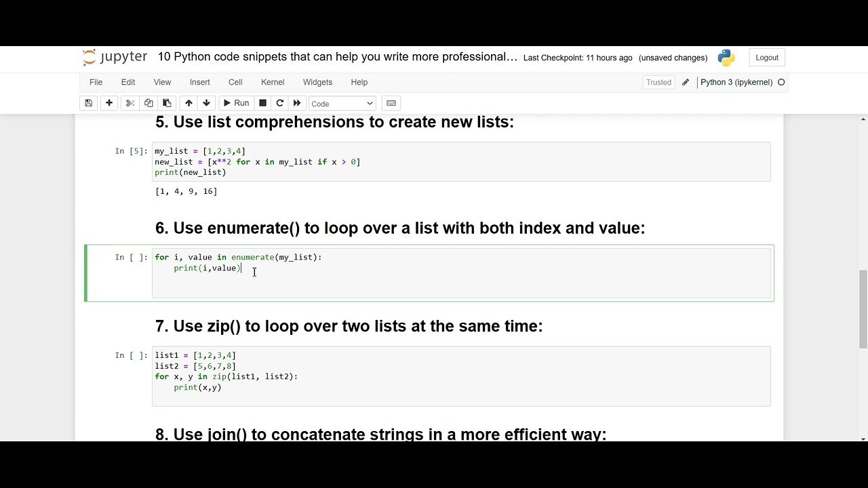Click the Logout button
This screenshot has height=488, width=868.
767,58
